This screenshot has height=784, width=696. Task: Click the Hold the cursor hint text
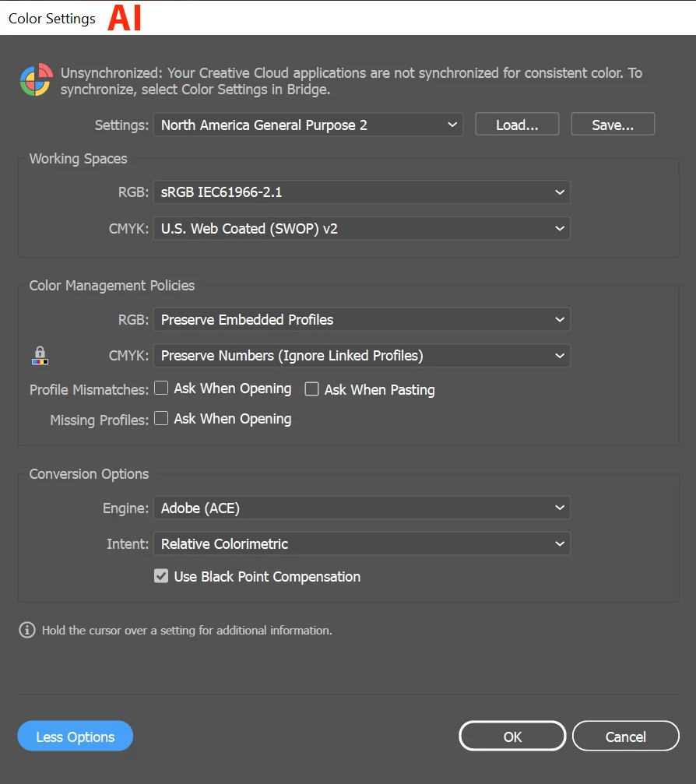click(x=187, y=630)
